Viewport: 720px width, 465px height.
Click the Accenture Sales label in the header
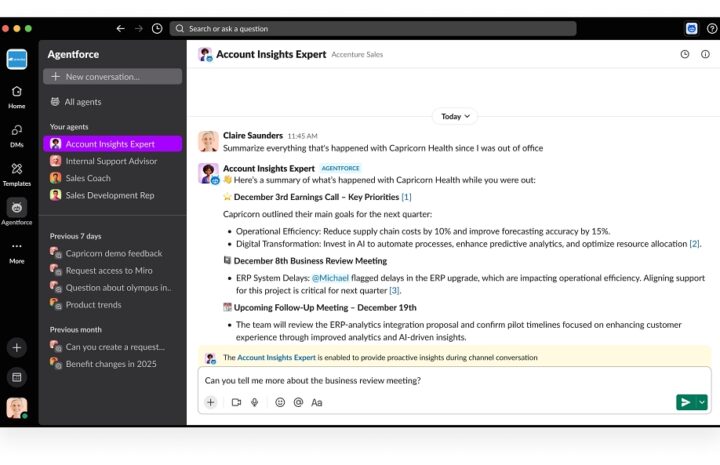tap(357, 55)
